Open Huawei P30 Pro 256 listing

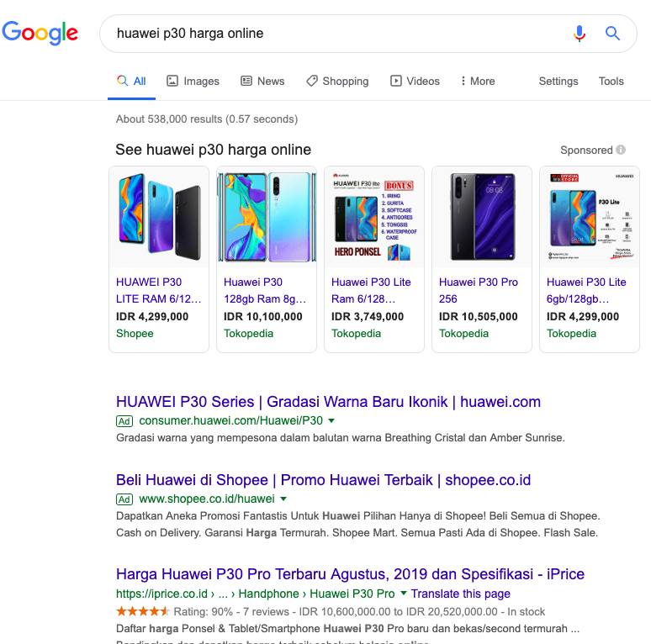(x=479, y=290)
